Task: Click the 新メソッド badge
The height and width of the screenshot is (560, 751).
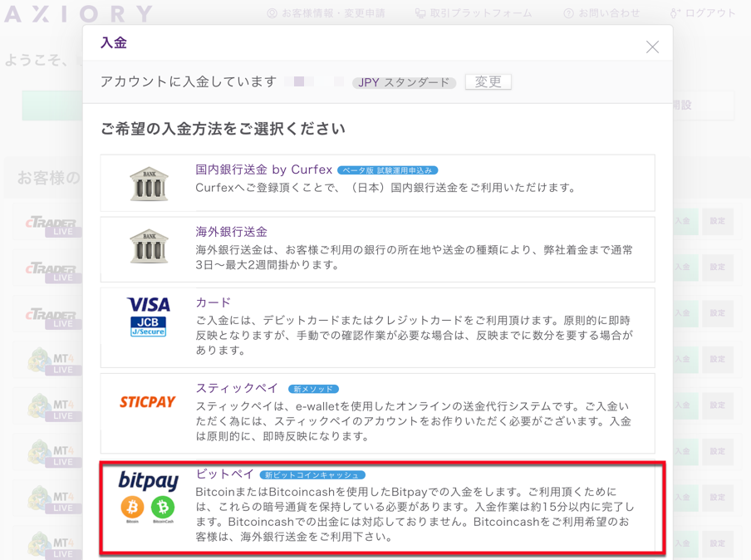Action: click(x=313, y=389)
